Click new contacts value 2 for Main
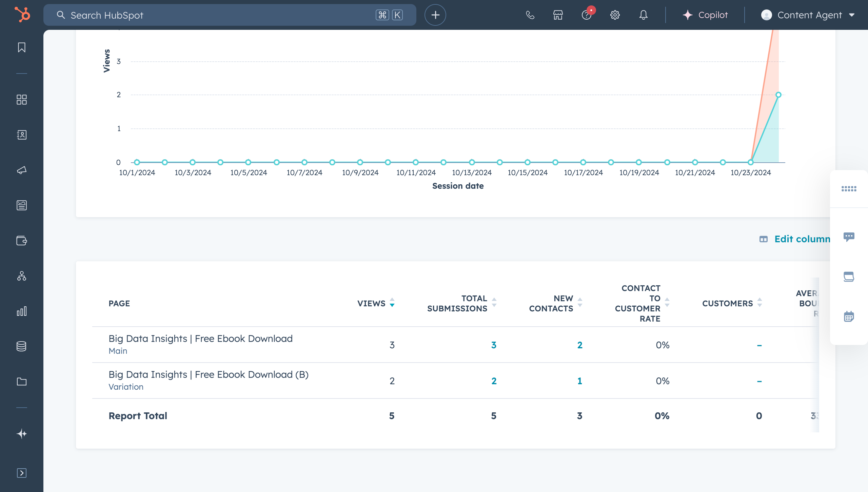This screenshot has width=868, height=492. 580,345
